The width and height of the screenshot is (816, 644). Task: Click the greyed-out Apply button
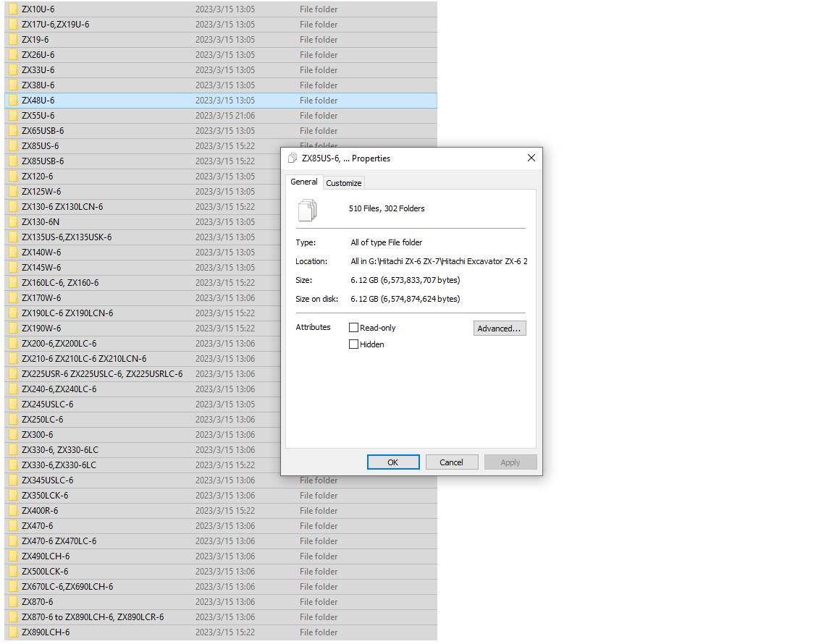510,462
